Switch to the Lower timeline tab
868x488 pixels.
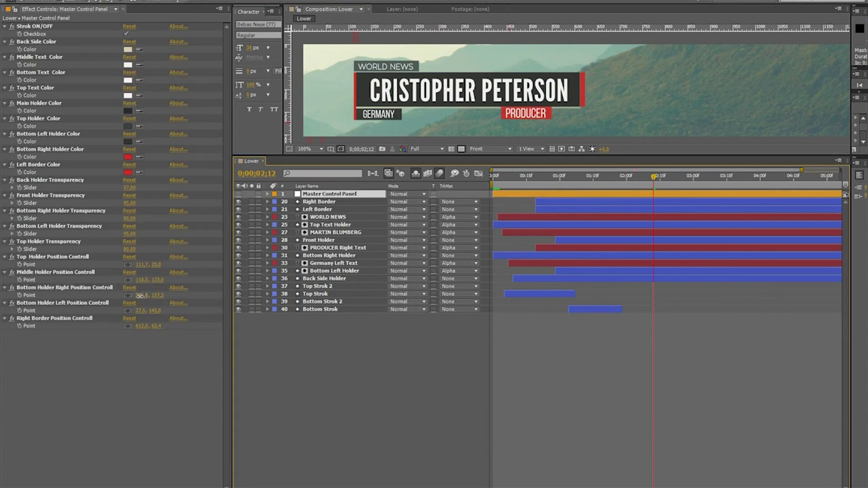251,161
